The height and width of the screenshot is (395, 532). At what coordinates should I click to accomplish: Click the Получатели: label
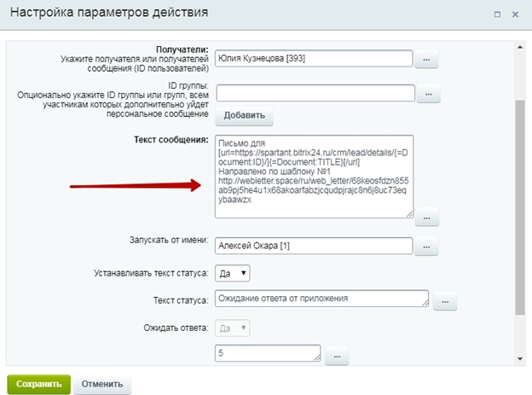click(x=182, y=49)
